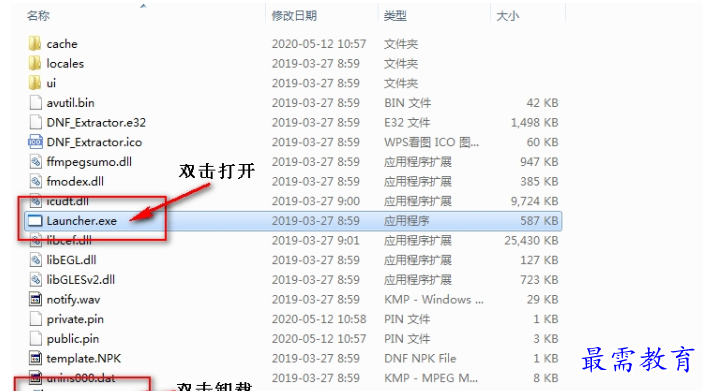The image size is (703, 391).
Task: Select the cache folder name
Action: coord(62,44)
